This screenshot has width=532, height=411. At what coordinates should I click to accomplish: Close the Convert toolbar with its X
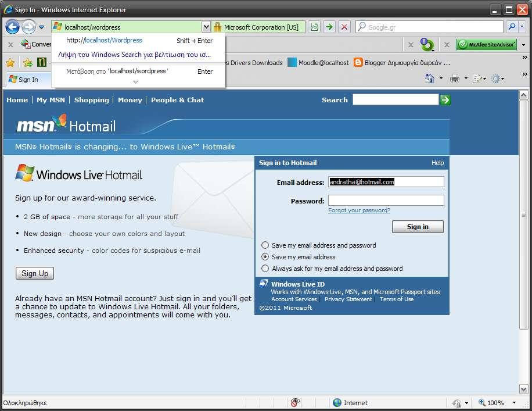(x=10, y=45)
